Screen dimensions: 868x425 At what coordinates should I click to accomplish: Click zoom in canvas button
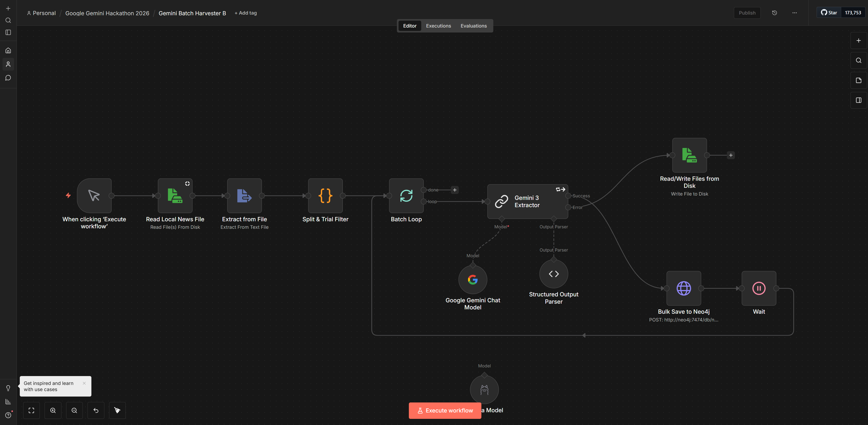point(53,410)
